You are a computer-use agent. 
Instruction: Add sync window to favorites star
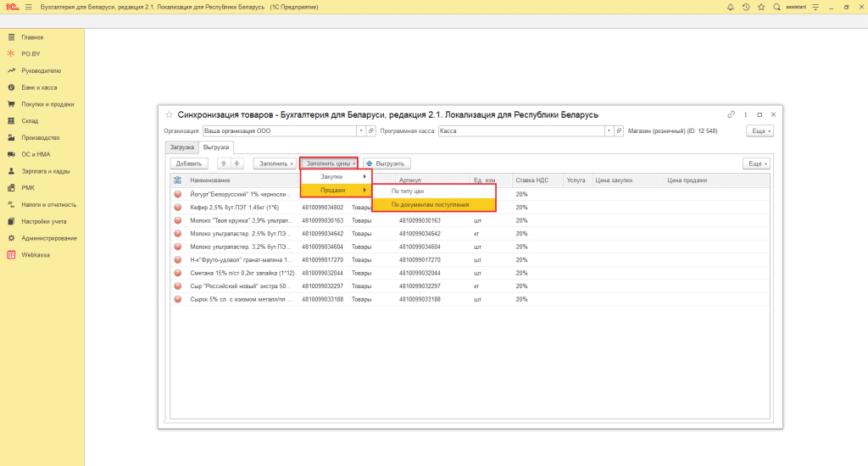click(169, 114)
